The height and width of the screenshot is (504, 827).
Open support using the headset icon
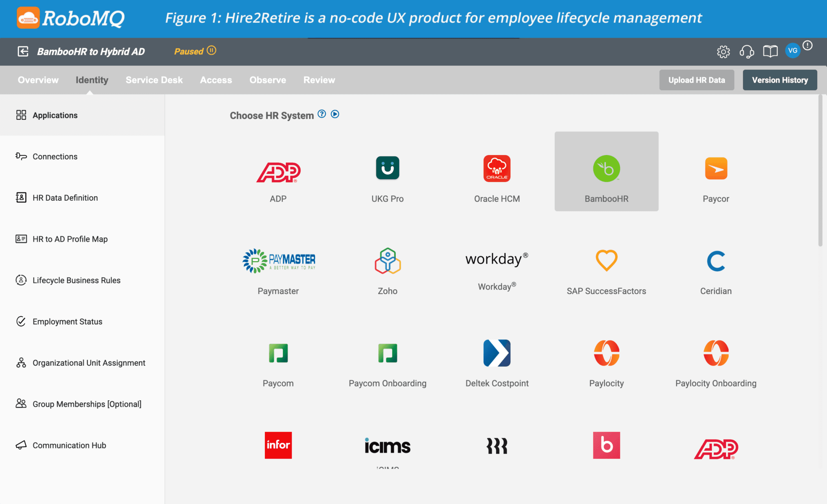pos(747,51)
